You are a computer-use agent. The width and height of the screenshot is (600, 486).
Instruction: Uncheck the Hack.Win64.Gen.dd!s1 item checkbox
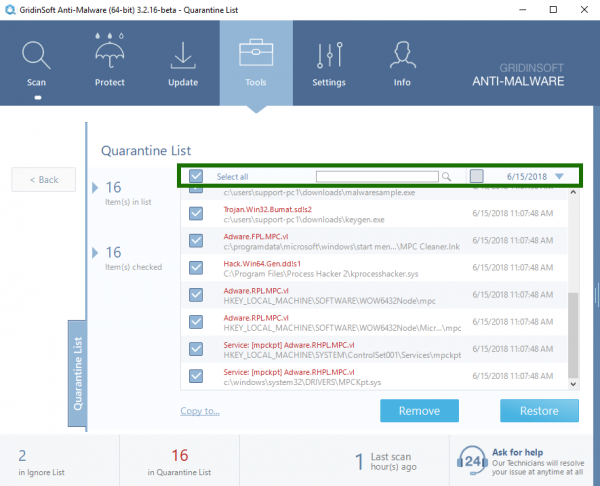[x=196, y=268]
